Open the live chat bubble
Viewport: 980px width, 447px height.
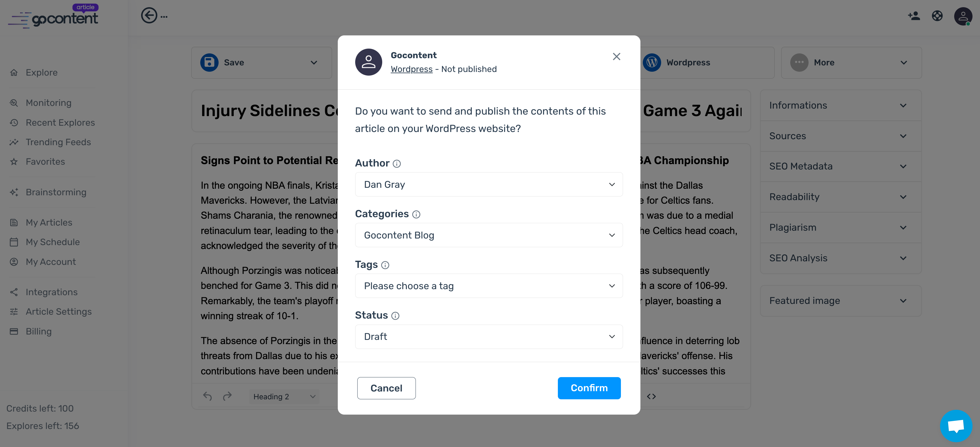coord(955,425)
